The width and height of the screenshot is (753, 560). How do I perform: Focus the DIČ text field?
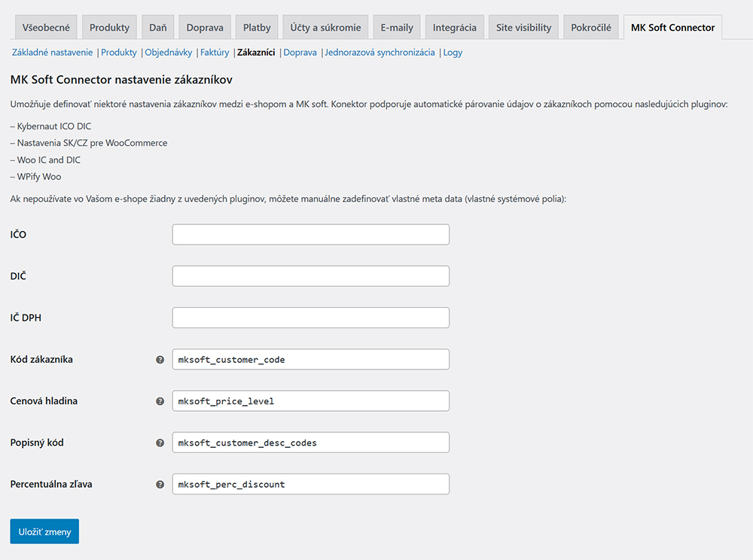310,276
